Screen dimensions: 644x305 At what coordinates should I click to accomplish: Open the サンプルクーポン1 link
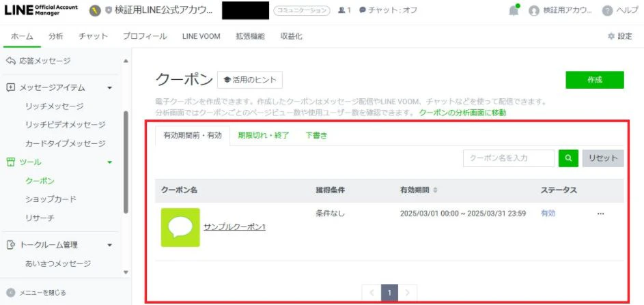(x=234, y=227)
